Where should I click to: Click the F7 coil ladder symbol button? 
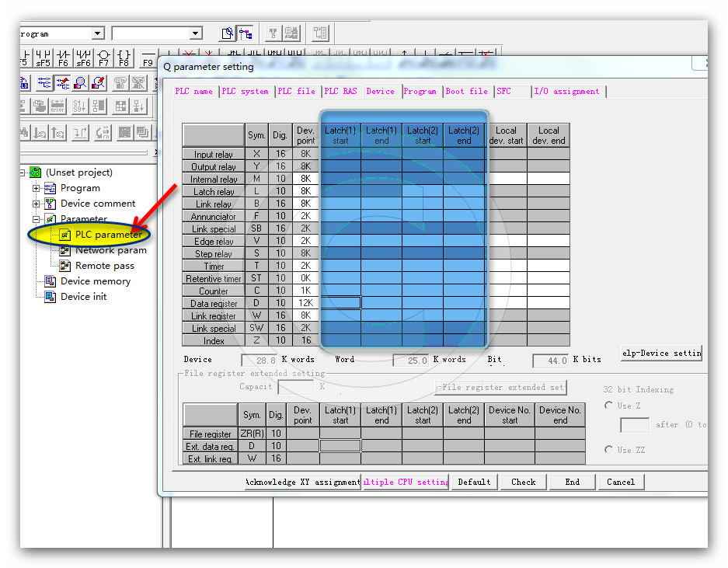[103, 58]
